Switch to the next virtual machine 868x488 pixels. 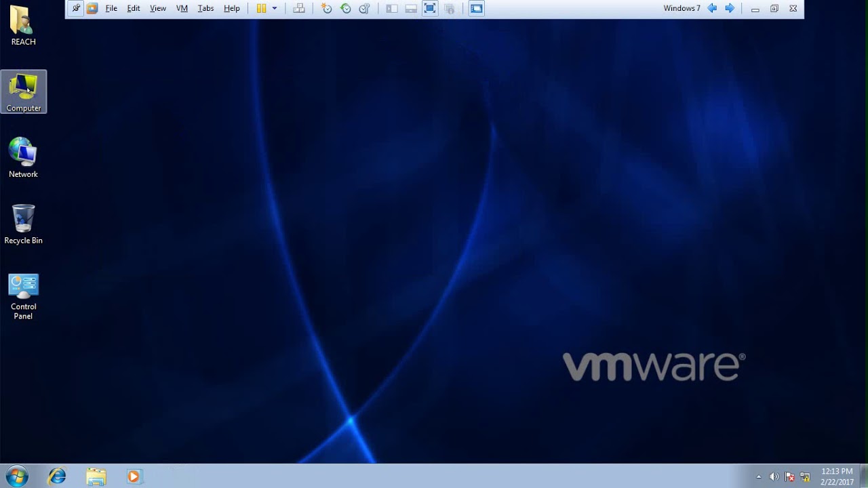[x=730, y=9]
